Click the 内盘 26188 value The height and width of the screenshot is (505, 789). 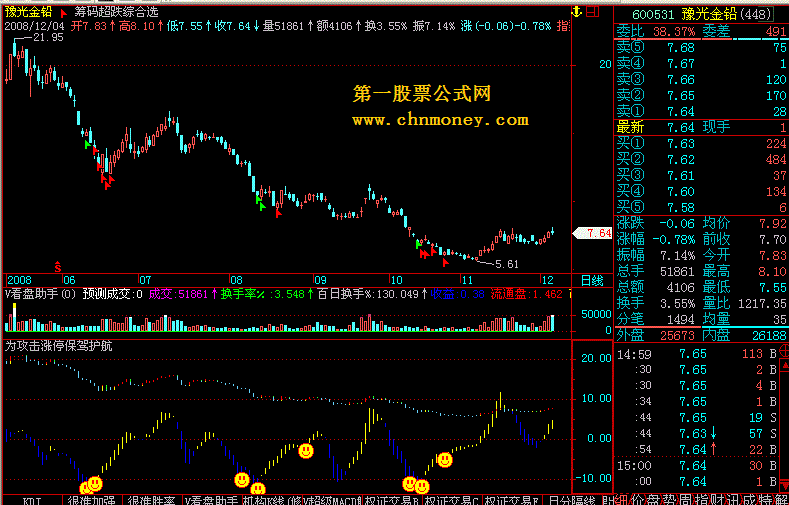(767, 335)
